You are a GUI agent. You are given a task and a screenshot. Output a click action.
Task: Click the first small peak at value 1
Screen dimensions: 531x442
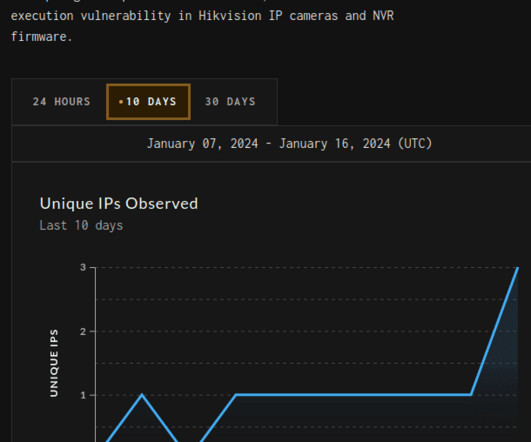(x=142, y=395)
